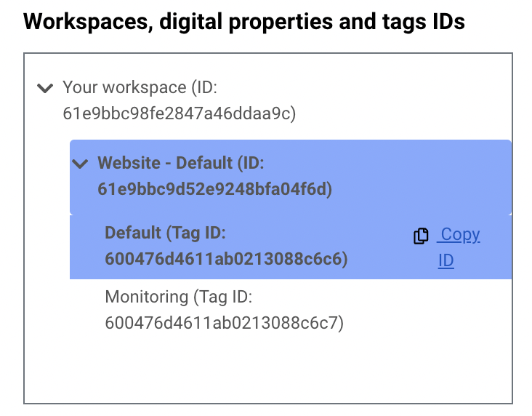This screenshot has width=532, height=416.
Task: Collapse the Your workspace chevron
Action: tap(45, 88)
